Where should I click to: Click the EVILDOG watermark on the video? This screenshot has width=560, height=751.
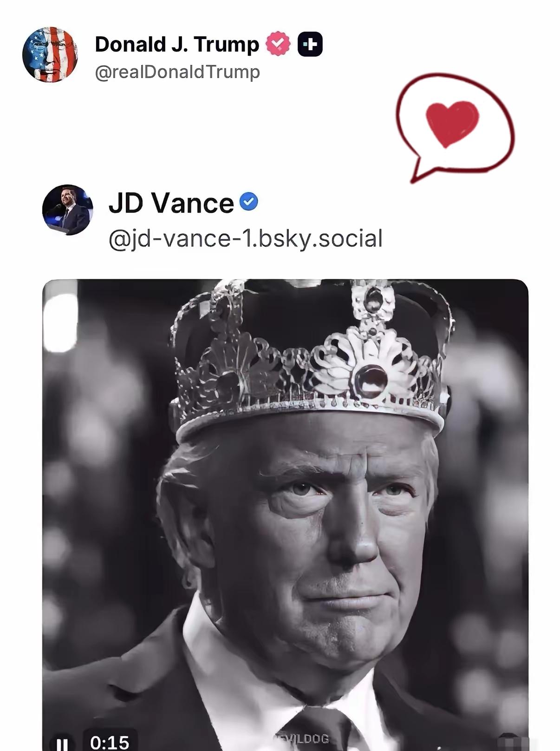click(305, 738)
